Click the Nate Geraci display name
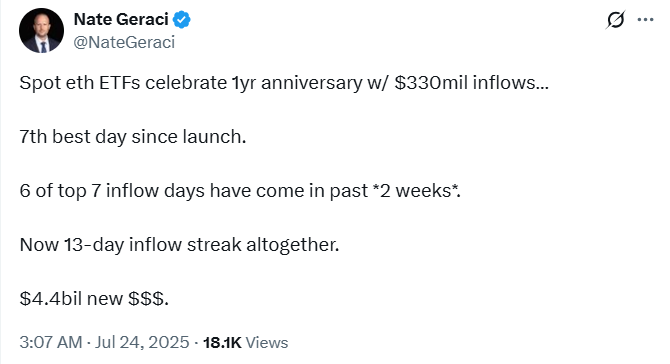Image resolution: width=670 pixels, height=364 pixels. click(121, 20)
